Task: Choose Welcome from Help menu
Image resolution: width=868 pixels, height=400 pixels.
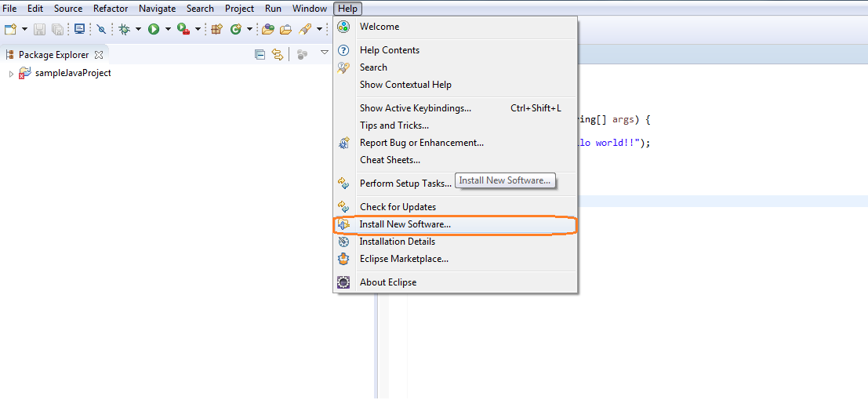Action: click(455, 27)
